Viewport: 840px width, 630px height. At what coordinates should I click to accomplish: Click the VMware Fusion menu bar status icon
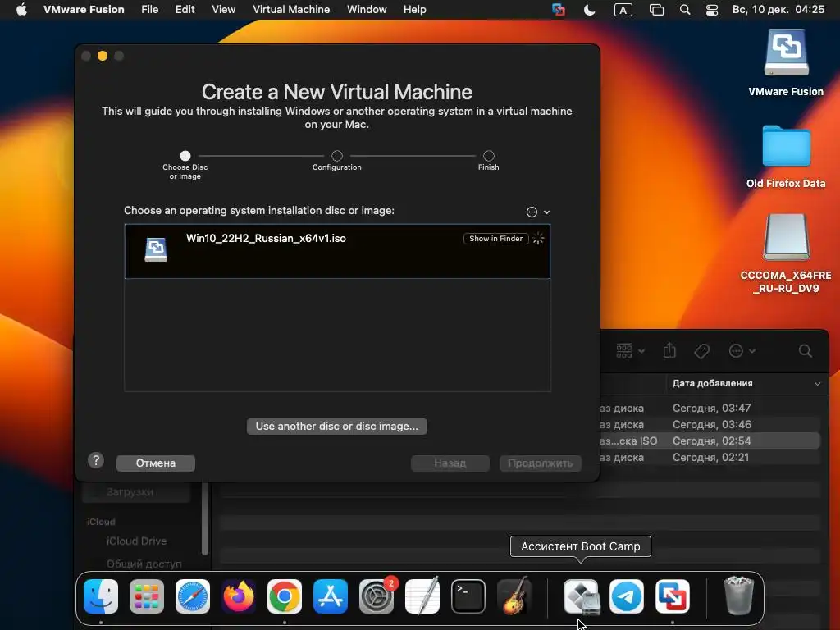coord(558,10)
